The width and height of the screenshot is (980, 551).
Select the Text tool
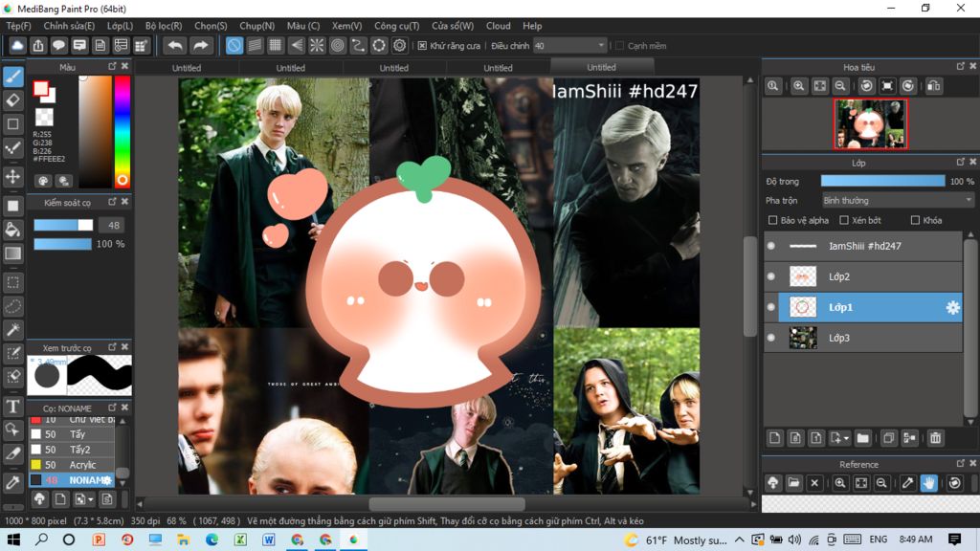[x=13, y=407]
